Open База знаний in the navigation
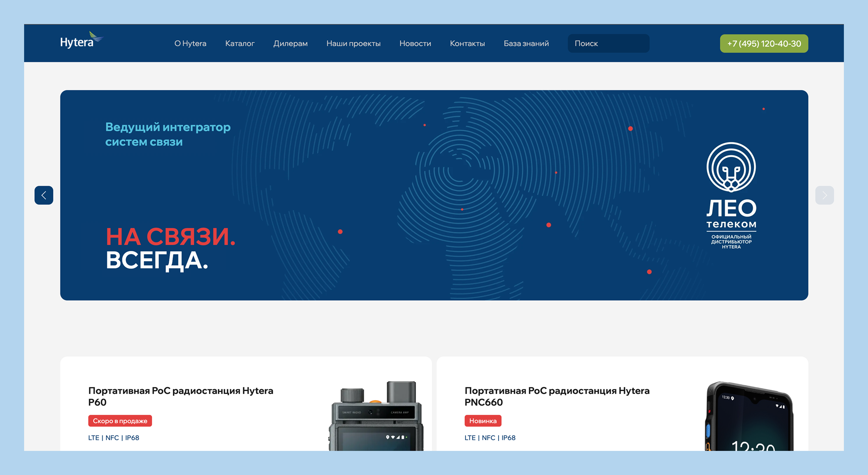This screenshot has width=868, height=475. coord(526,44)
